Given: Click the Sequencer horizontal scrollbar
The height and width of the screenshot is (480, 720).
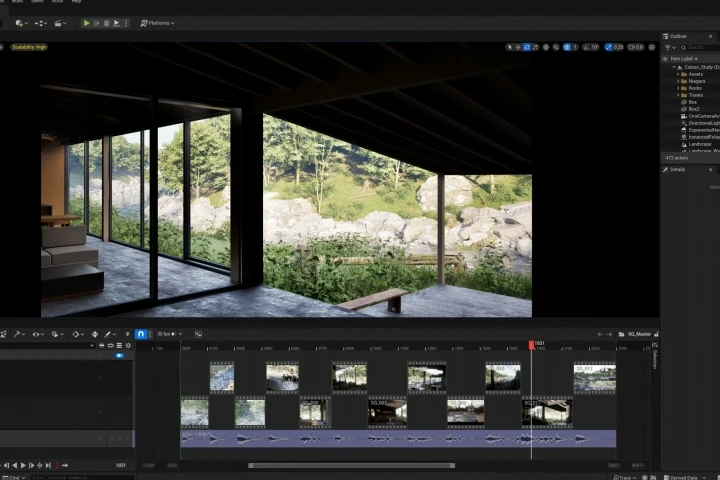Looking at the screenshot, I should pos(351,465).
